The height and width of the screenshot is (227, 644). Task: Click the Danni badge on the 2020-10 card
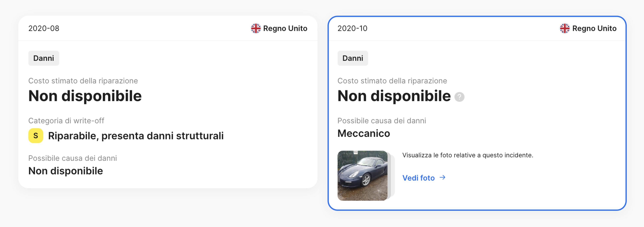click(x=353, y=58)
